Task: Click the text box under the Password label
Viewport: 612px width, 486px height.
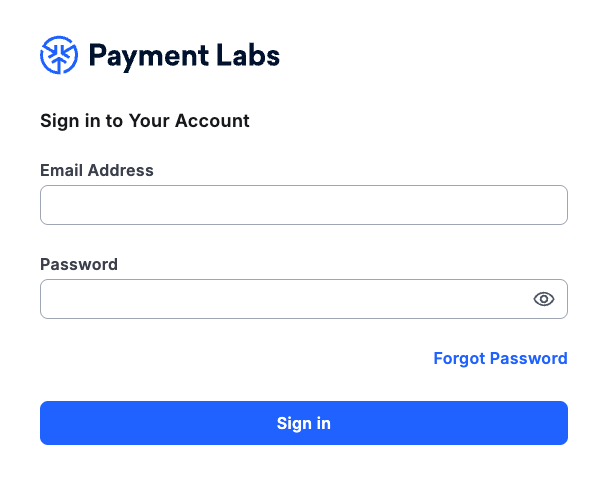Action: coord(304,299)
